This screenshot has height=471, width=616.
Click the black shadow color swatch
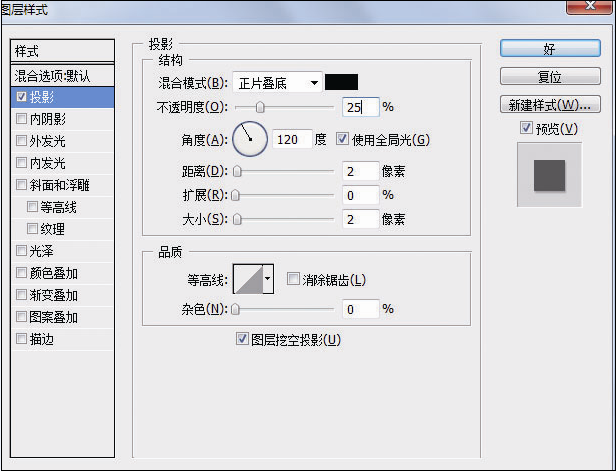coord(341,82)
